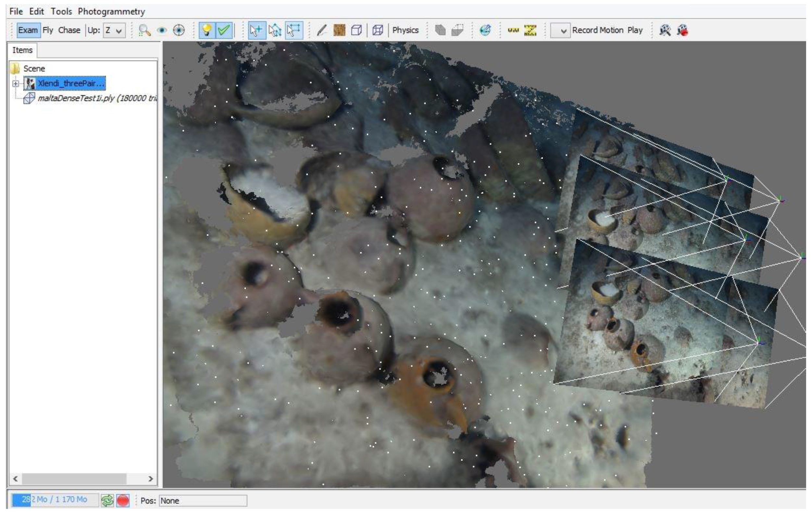Open the Tools menu

point(61,11)
